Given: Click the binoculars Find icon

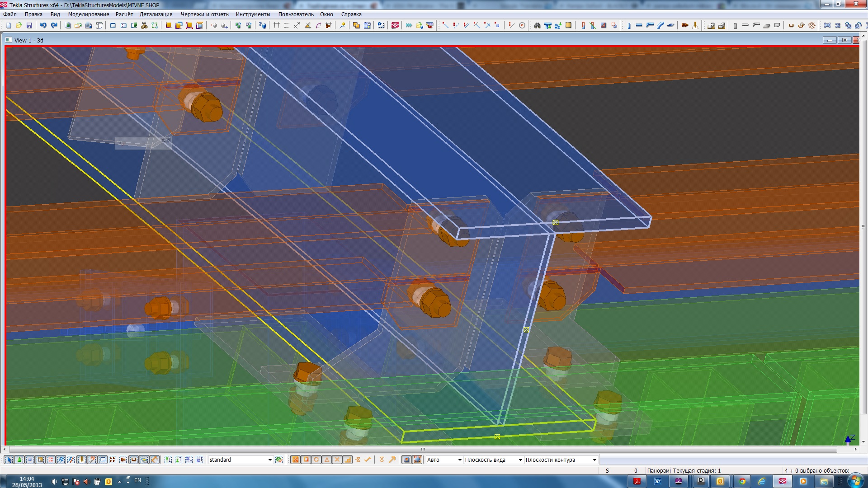Looking at the screenshot, I should point(537,25).
